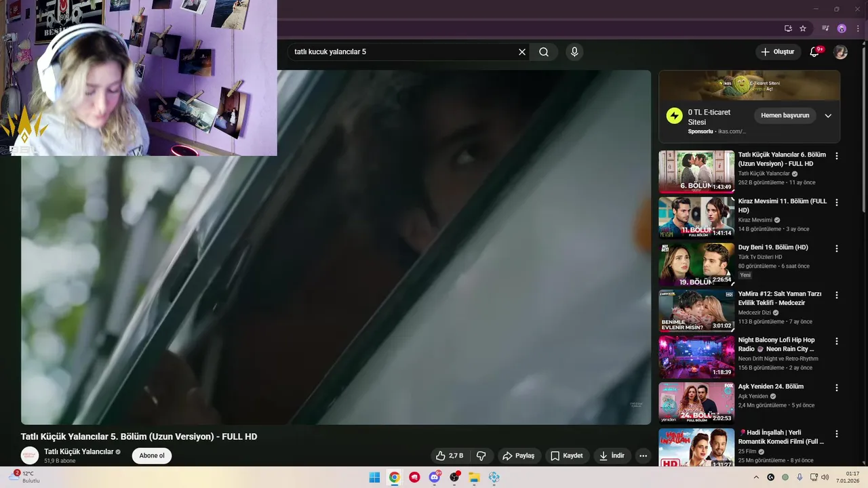Open Duy Beni 19. Bölüm thumbnail
The height and width of the screenshot is (488, 868).
click(696, 265)
